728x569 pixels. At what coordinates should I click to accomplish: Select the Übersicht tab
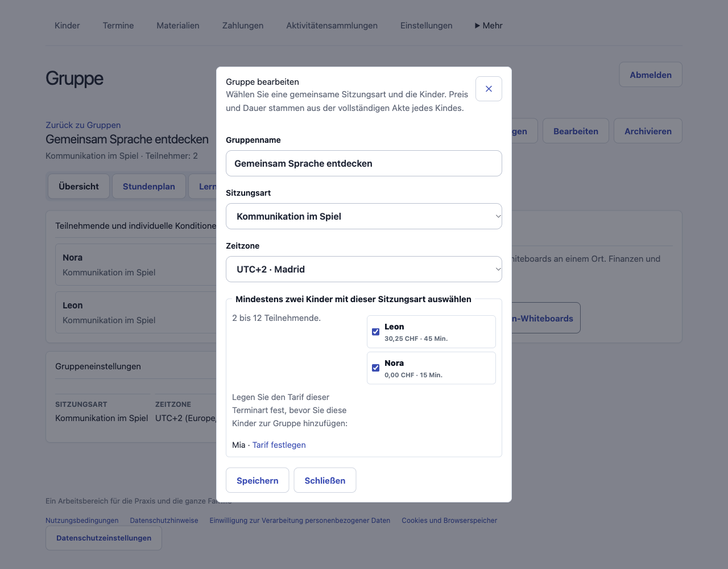(78, 187)
